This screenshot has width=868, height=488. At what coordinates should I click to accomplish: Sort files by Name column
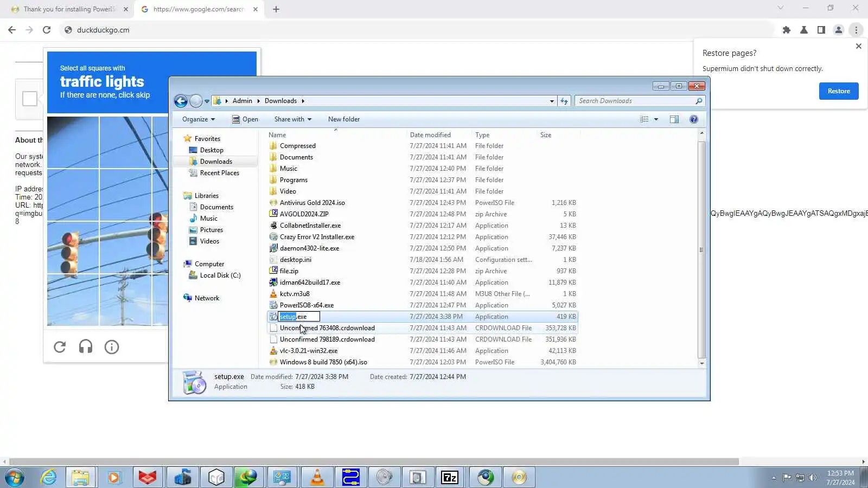point(336,135)
